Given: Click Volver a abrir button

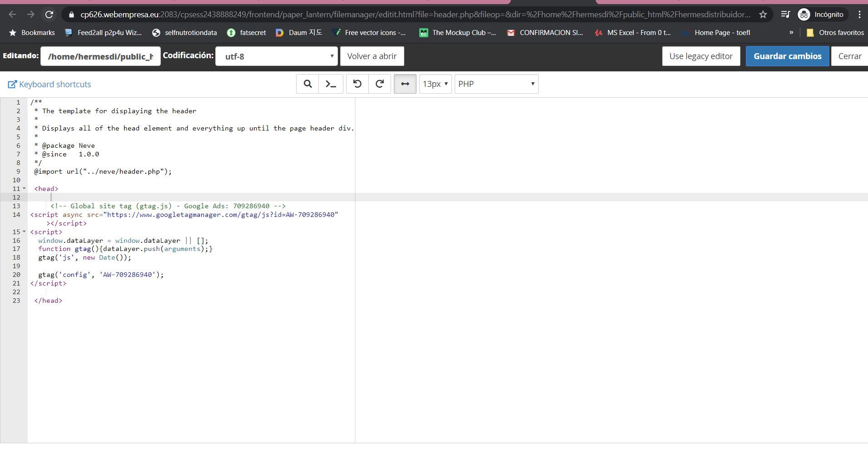Looking at the screenshot, I should click(372, 56).
